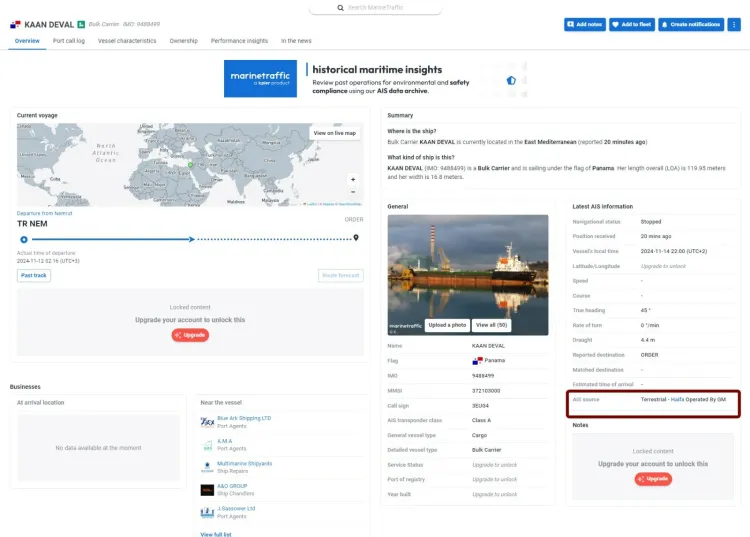This screenshot has width=750, height=537.
Task: Open the Performance insights tab
Action: (239, 41)
